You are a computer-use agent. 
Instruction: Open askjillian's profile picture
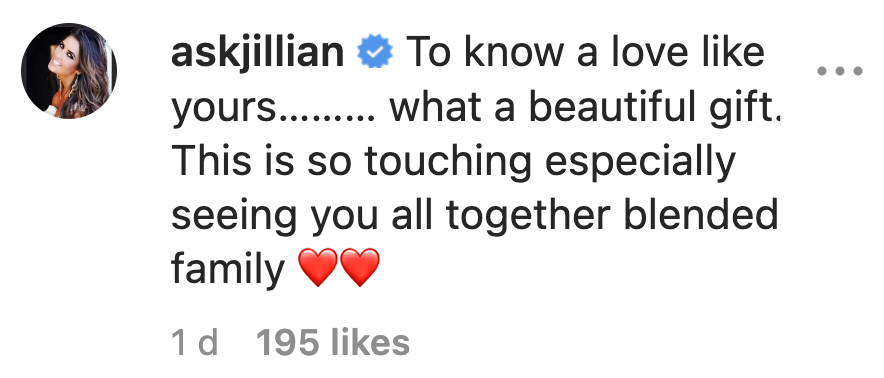(x=69, y=71)
